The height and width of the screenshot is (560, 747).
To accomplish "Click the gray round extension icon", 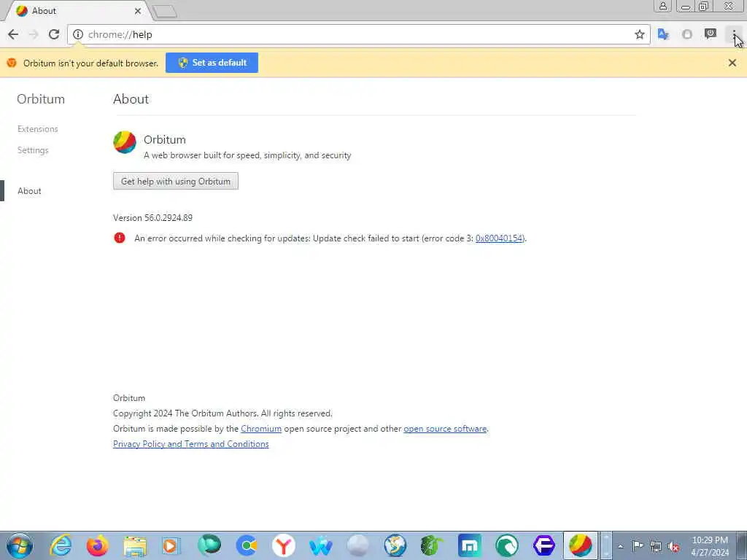I will pyautogui.click(x=687, y=34).
